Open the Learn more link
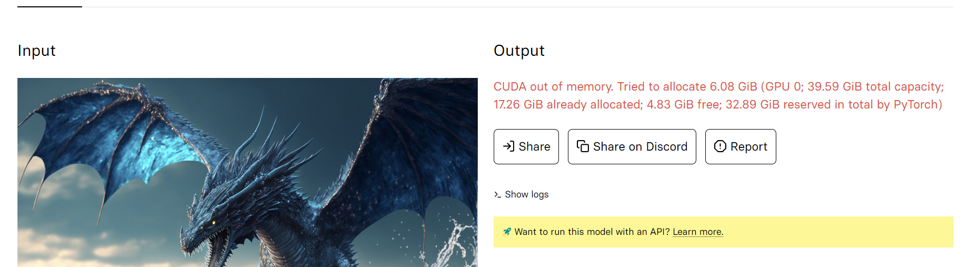 [698, 232]
